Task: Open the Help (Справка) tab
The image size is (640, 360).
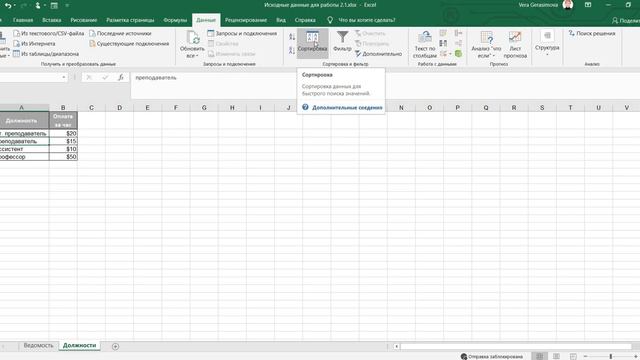Action: click(305, 20)
